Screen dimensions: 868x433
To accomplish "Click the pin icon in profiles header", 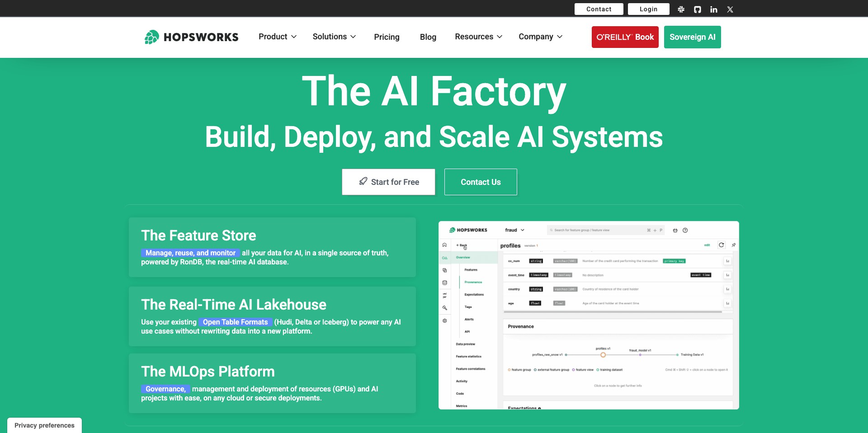I will (x=734, y=245).
